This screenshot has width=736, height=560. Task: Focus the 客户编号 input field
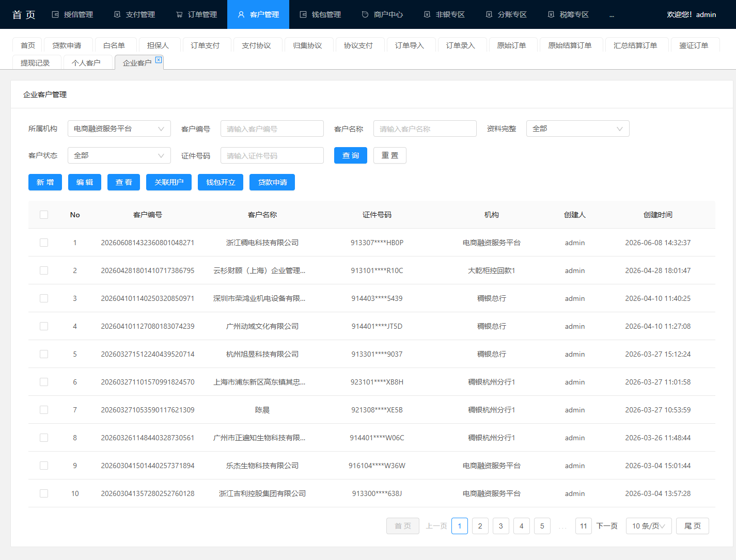pos(272,129)
